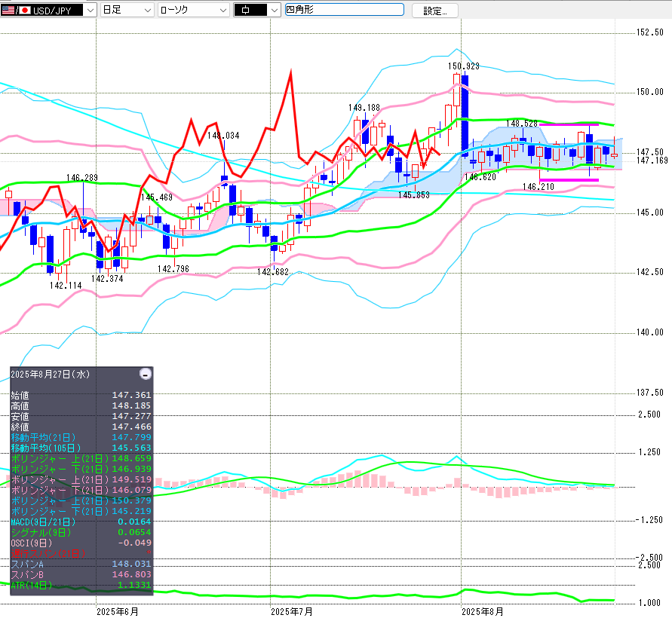Click the 145.853 price label
The height and width of the screenshot is (618, 672).
413,195
